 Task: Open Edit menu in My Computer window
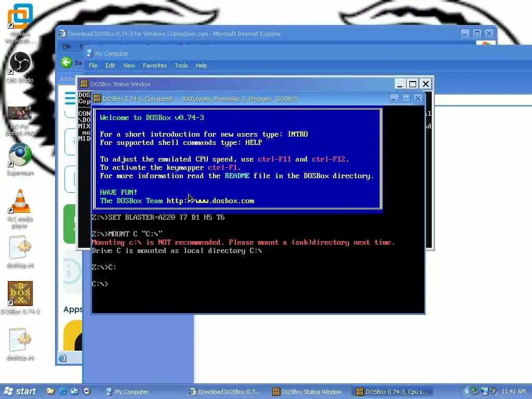[110, 65]
